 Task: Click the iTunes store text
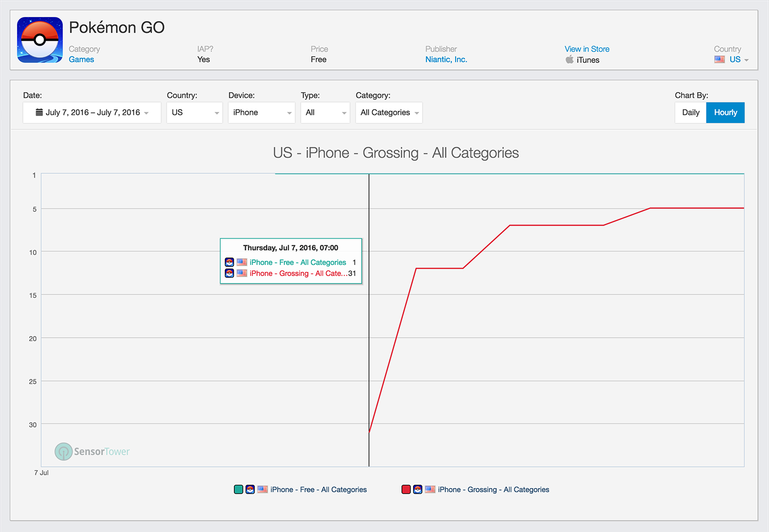tap(588, 60)
